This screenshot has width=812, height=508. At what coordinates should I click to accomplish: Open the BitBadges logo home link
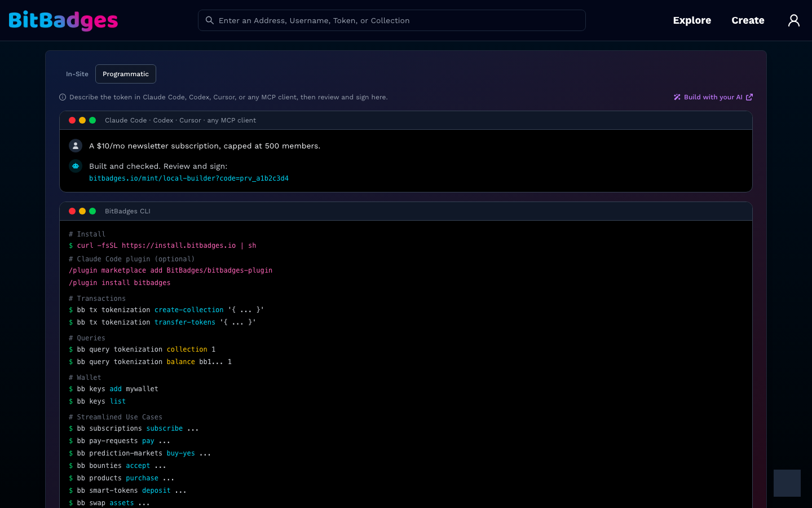(x=63, y=20)
